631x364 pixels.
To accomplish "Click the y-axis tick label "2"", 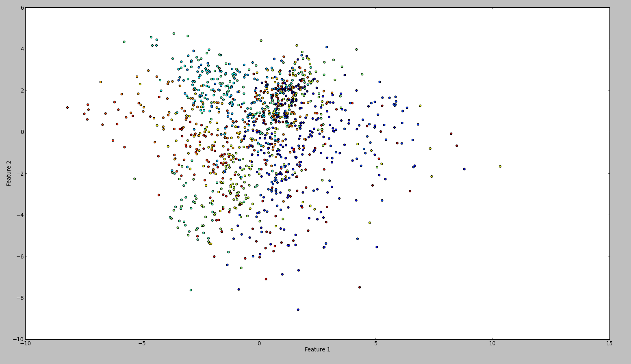I will point(22,90).
